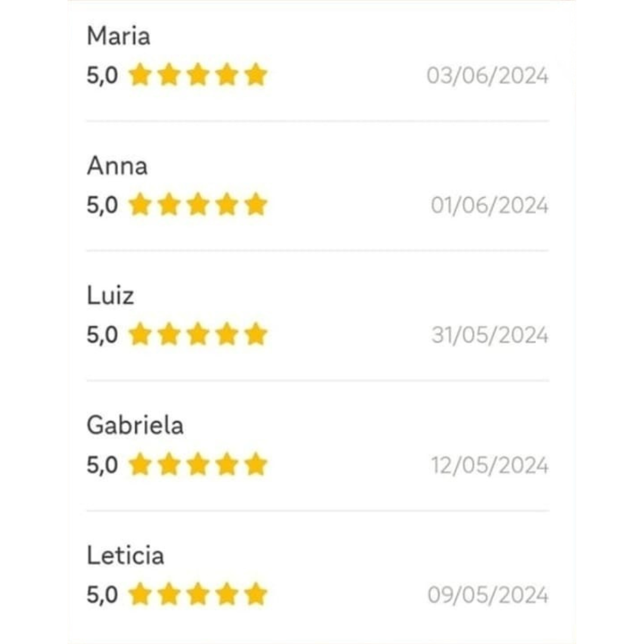This screenshot has width=644, height=644.
Task: Click the fifth star in Luiz's rating
Action: tap(256, 335)
